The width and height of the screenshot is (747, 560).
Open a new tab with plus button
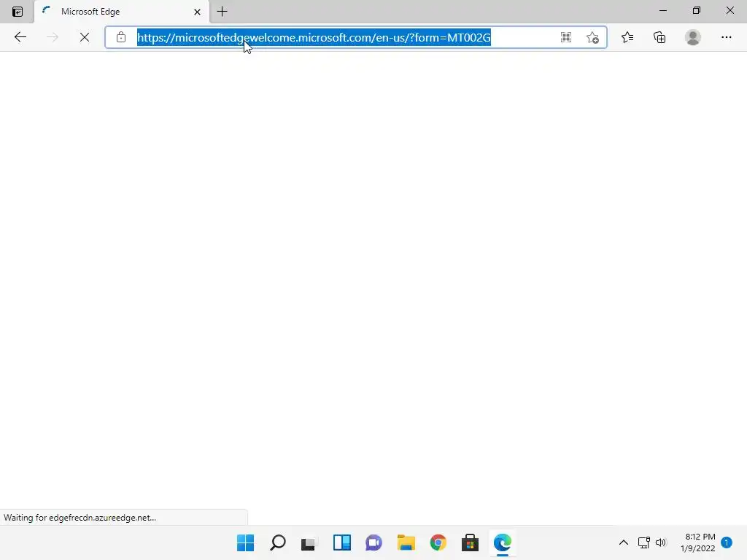point(222,12)
